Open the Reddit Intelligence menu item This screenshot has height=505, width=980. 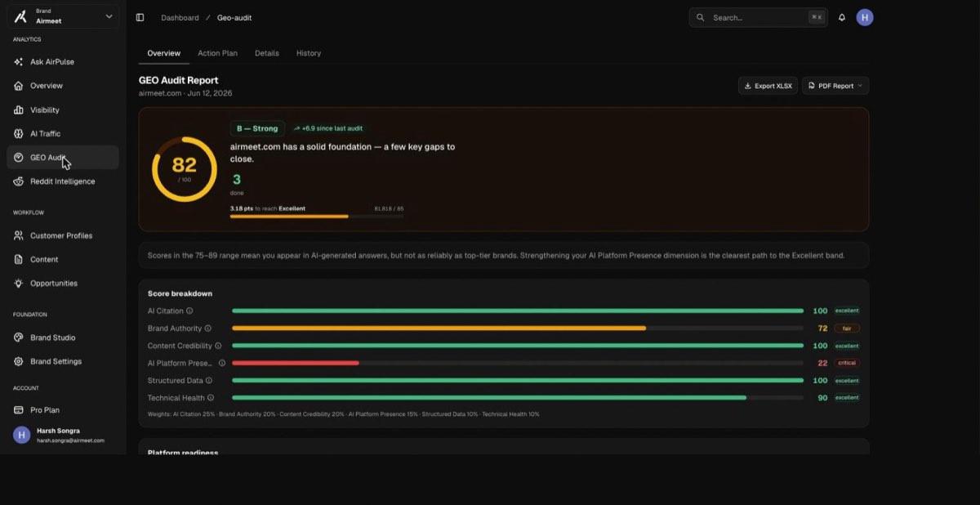pyautogui.click(x=63, y=181)
